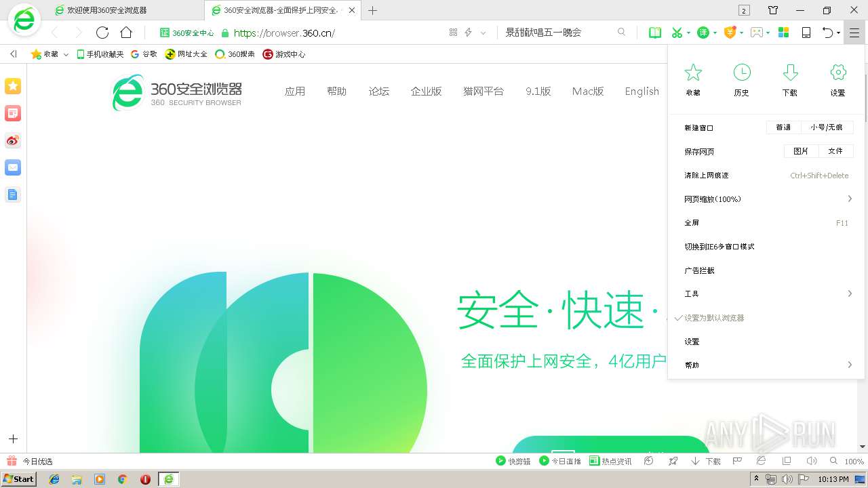868x488 pixels.
Task: Click 谷歌 bookmark in favorites bar
Action: [x=144, y=54]
